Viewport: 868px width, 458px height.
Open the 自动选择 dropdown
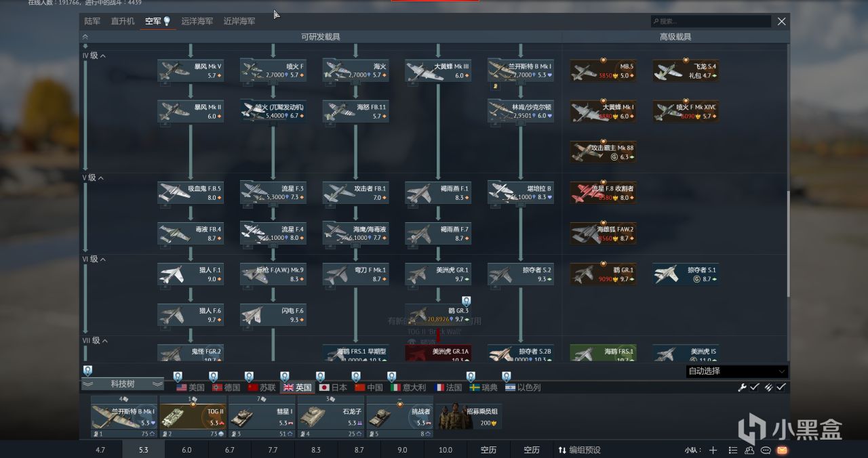coord(737,371)
